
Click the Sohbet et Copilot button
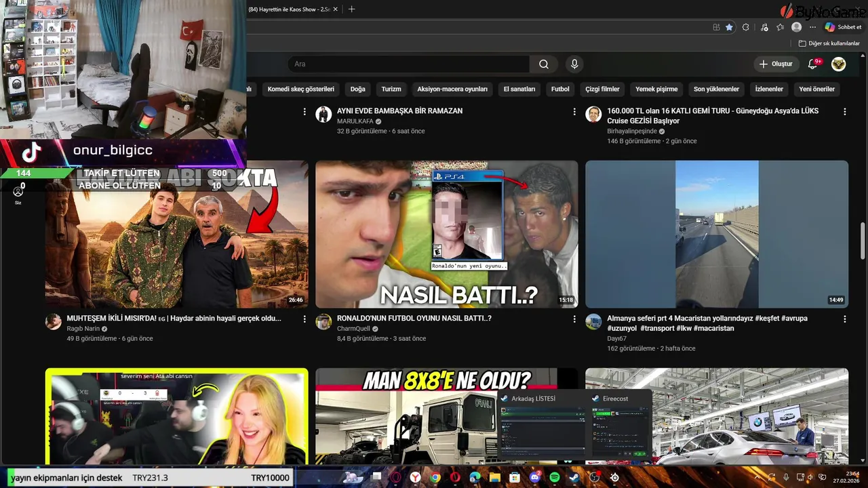[843, 27]
